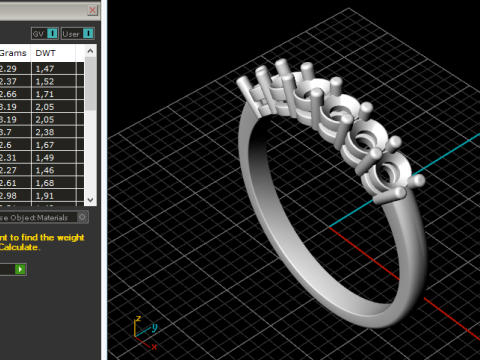
Task: Select the DWT cell 1,52
Action: tap(54, 81)
